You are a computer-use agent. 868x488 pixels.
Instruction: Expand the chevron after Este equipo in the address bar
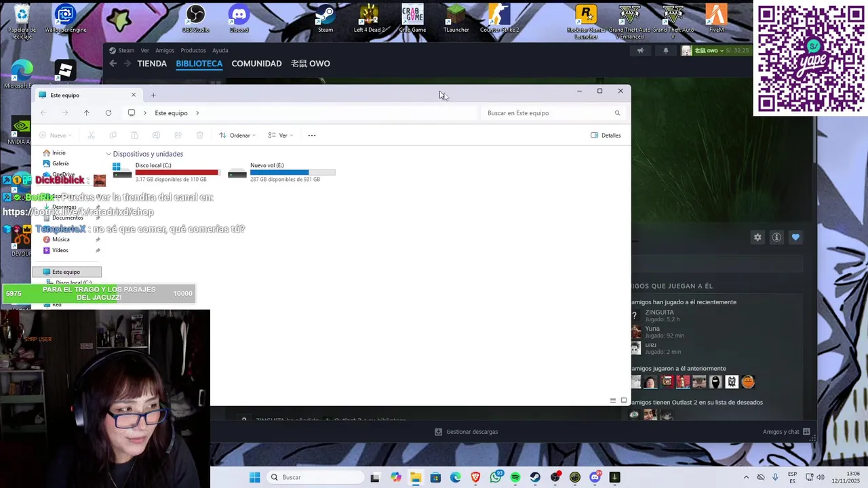pyautogui.click(x=197, y=113)
